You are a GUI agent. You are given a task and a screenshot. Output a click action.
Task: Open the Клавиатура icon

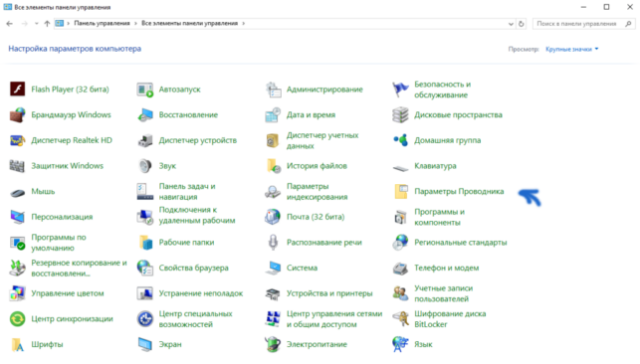(x=400, y=167)
